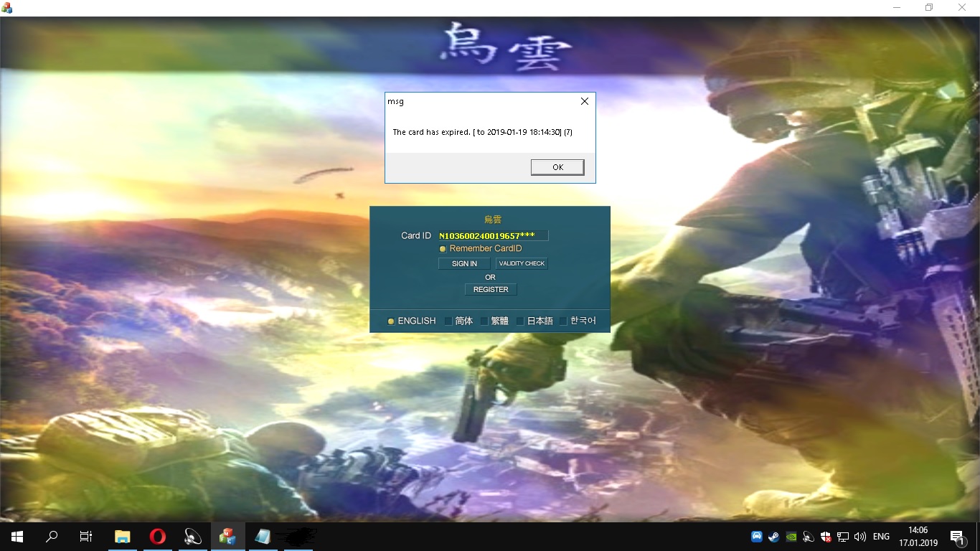
Task: Click the 'The card has expired' message text
Action: click(482, 132)
